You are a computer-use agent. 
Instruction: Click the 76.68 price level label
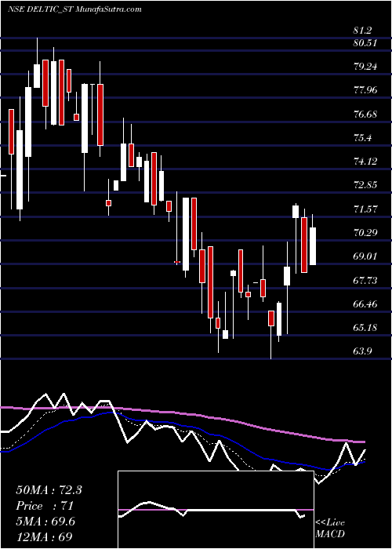point(365,115)
